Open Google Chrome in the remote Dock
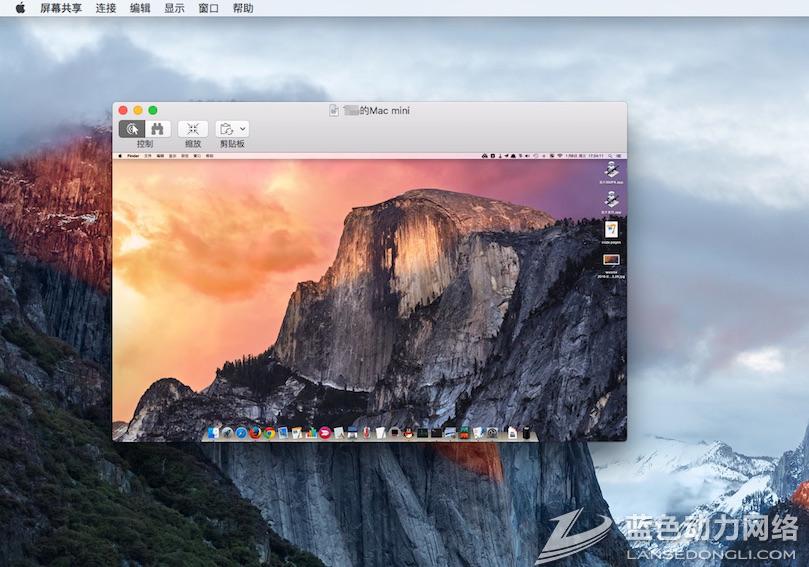The image size is (809, 567). pyautogui.click(x=269, y=433)
